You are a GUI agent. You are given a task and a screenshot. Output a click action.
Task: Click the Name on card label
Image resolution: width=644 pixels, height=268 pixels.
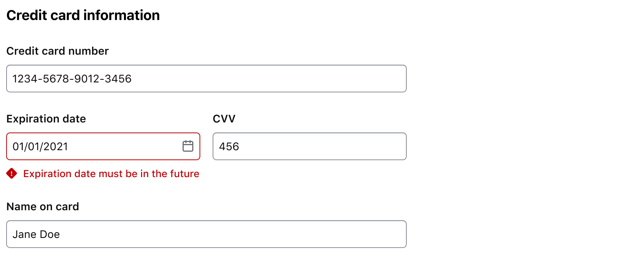tap(43, 206)
